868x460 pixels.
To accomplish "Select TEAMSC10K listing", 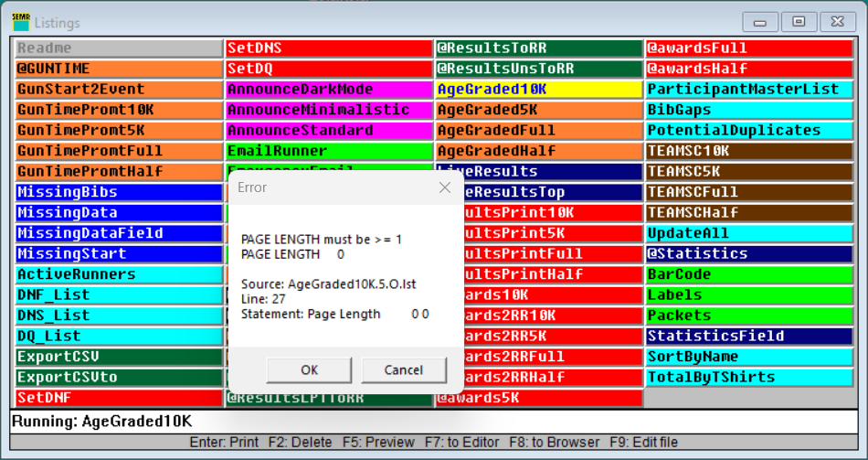I will [x=749, y=151].
